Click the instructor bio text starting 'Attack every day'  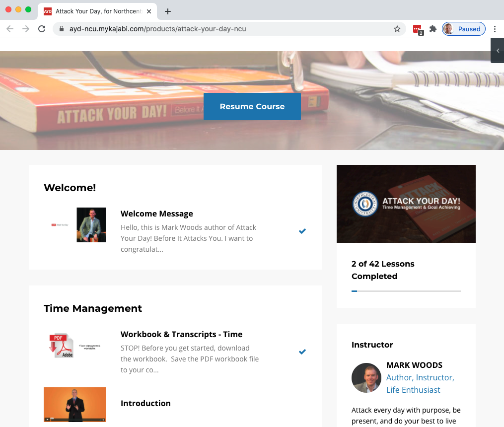pos(406,416)
